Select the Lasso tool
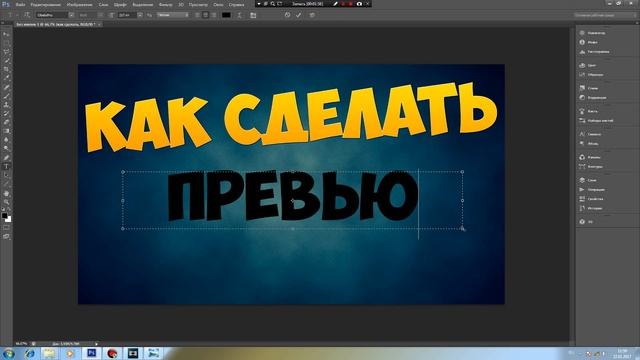 pyautogui.click(x=6, y=52)
